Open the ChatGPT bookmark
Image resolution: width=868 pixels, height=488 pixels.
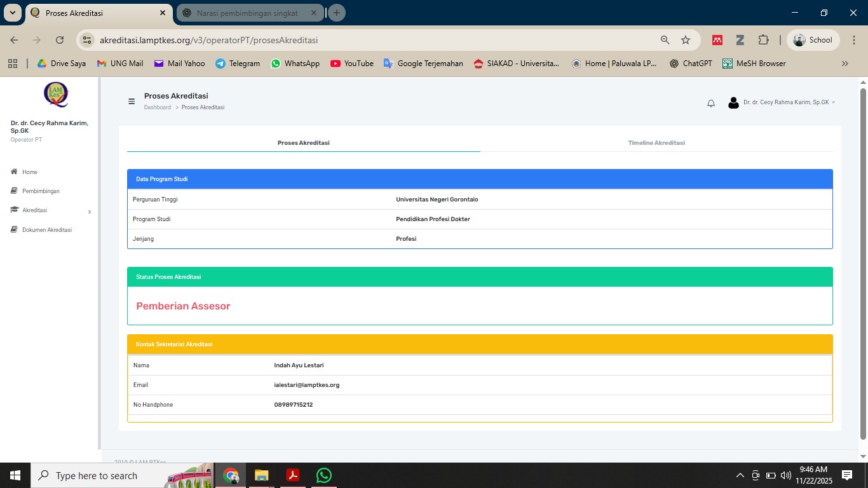pyautogui.click(x=691, y=64)
